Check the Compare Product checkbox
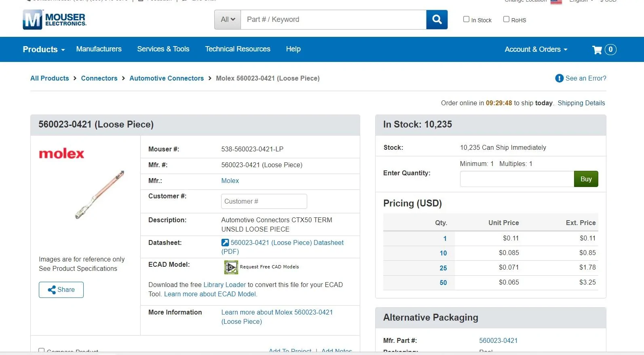The image size is (644, 355). [x=41, y=351]
